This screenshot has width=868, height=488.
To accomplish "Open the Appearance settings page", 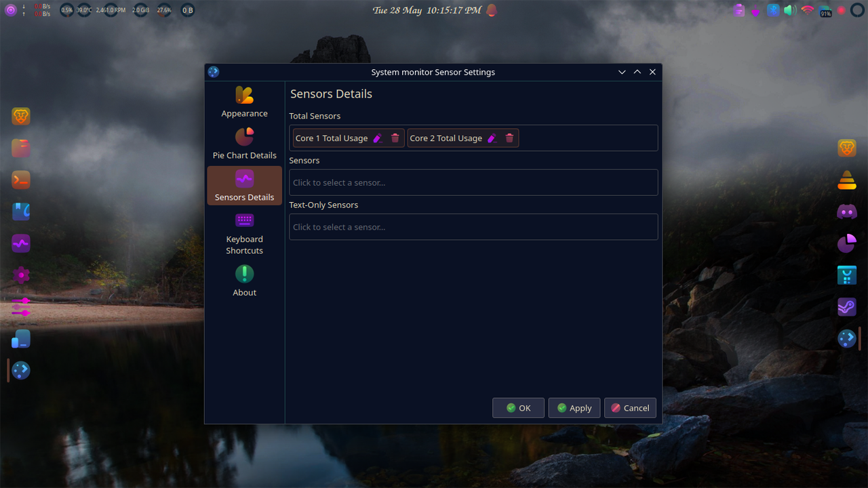I will pos(244,102).
